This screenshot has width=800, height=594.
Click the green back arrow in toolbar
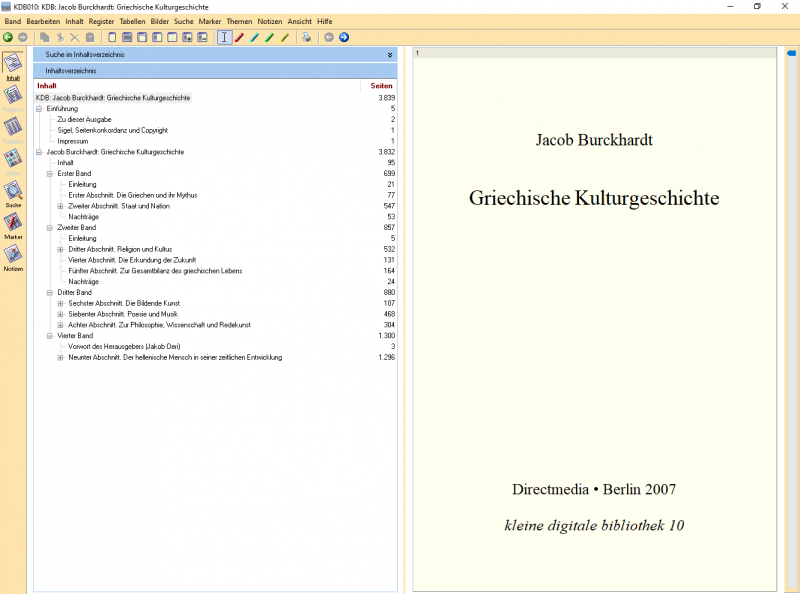(8, 37)
